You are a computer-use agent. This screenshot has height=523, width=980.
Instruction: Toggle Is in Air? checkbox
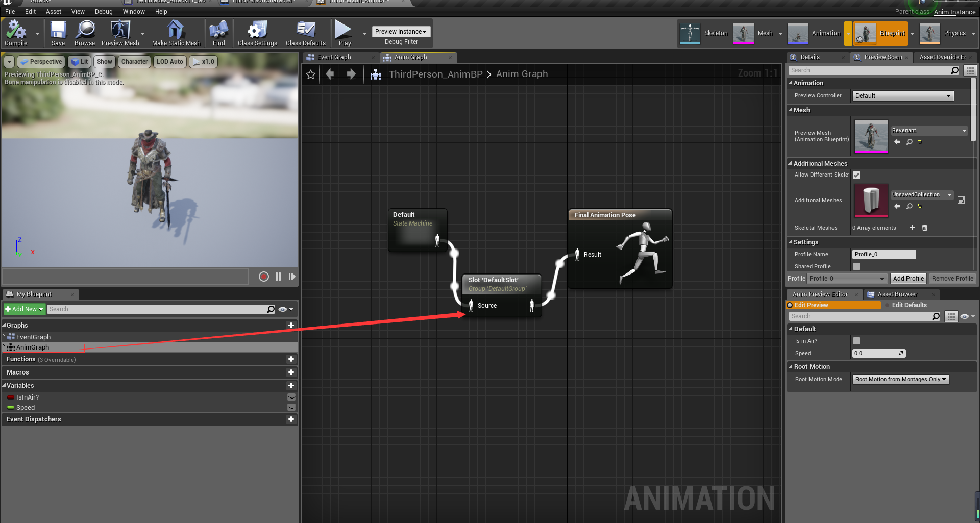pyautogui.click(x=856, y=341)
